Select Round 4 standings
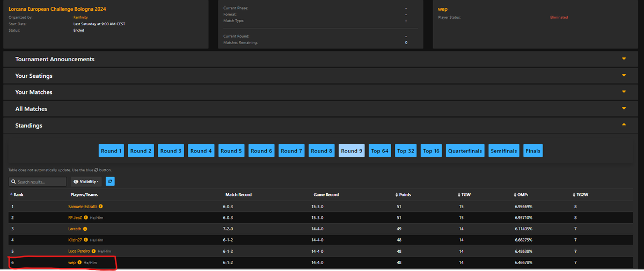 tap(201, 151)
